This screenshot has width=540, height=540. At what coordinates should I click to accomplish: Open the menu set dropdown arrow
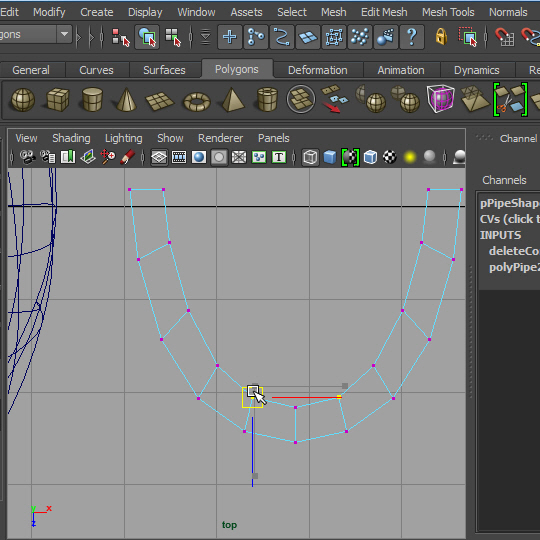(x=64, y=34)
